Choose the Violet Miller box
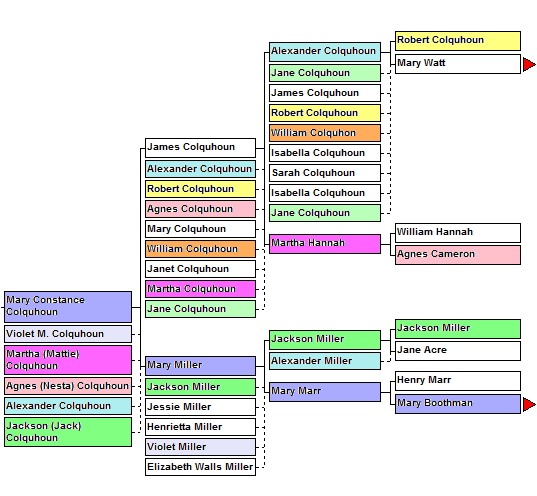The width and height of the screenshot is (537, 496). pos(200,447)
